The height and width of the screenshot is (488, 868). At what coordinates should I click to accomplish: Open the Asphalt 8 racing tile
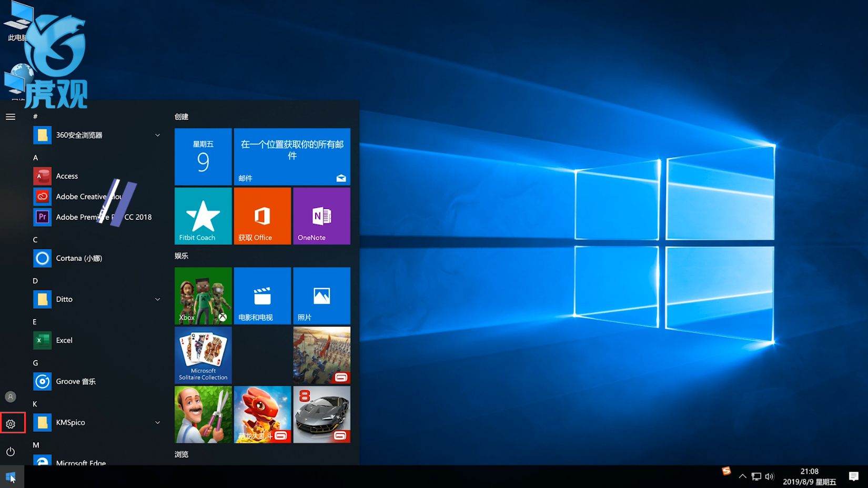click(322, 415)
